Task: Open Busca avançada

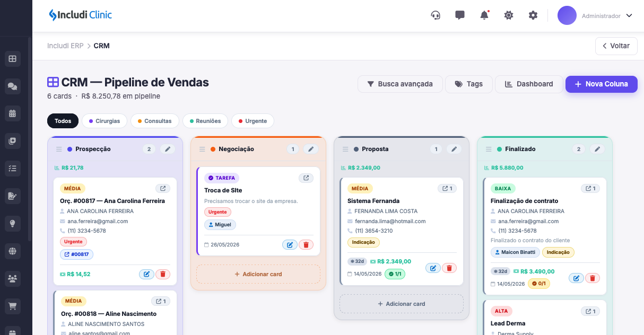Action: coord(400,84)
